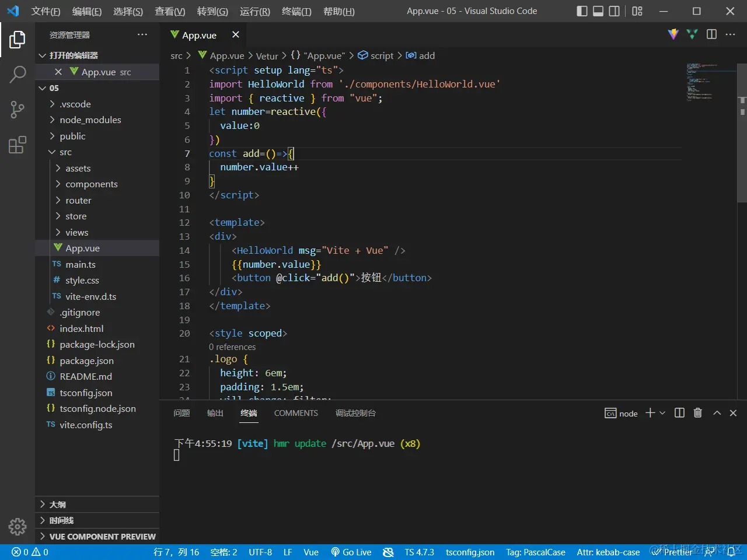Open main.ts from the file explorer
The width and height of the screenshot is (747, 560).
tap(81, 264)
